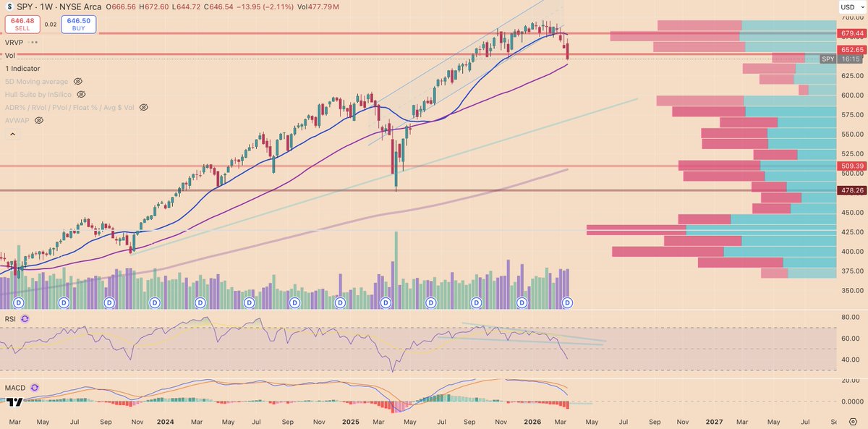Click the dividend marker near December 2023
Viewport: 868px width, 429px height.
tap(154, 302)
